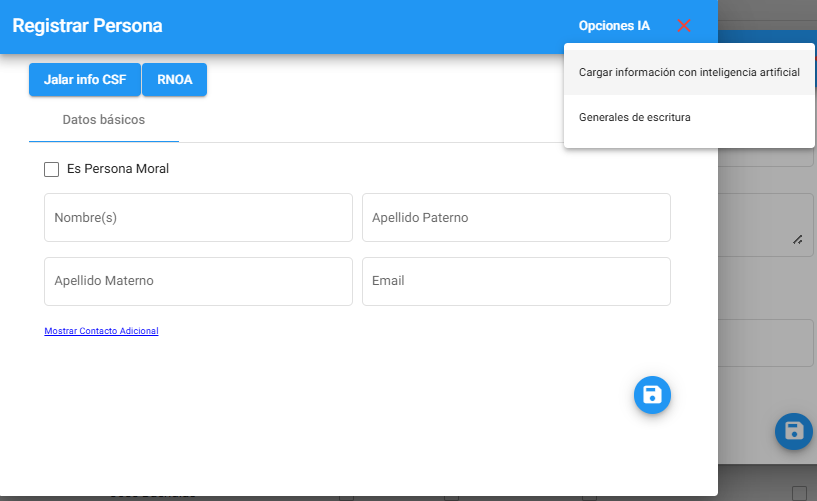Choose Generales de escritura menu option
Image resolution: width=817 pixels, height=501 pixels.
tap(635, 118)
